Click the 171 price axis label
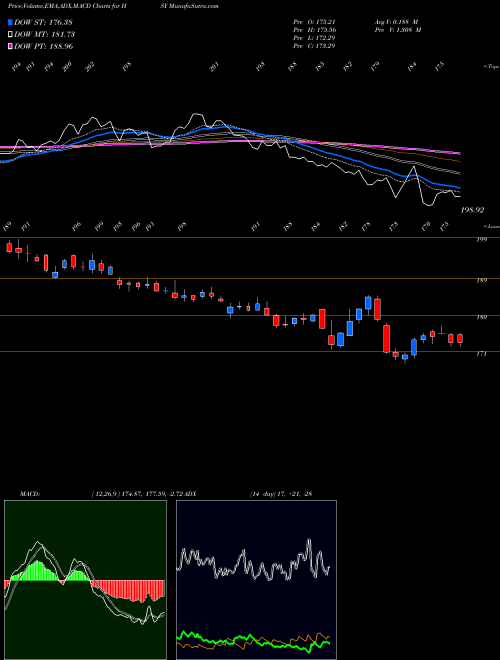This screenshot has width=500, height=660. point(481,354)
